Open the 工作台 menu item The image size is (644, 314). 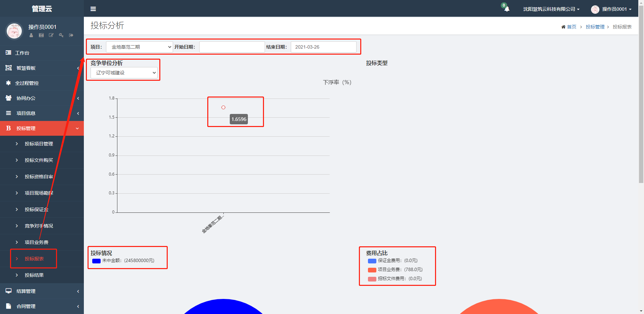pyautogui.click(x=42, y=53)
